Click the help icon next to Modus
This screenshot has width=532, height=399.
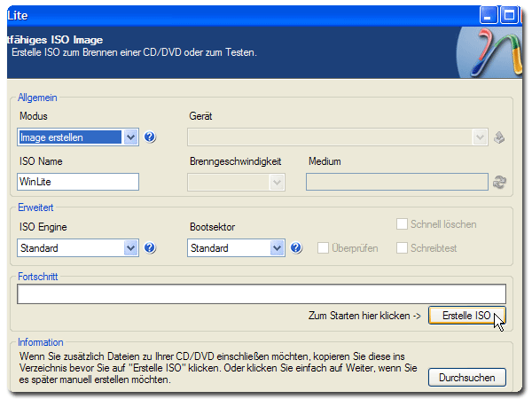click(150, 137)
